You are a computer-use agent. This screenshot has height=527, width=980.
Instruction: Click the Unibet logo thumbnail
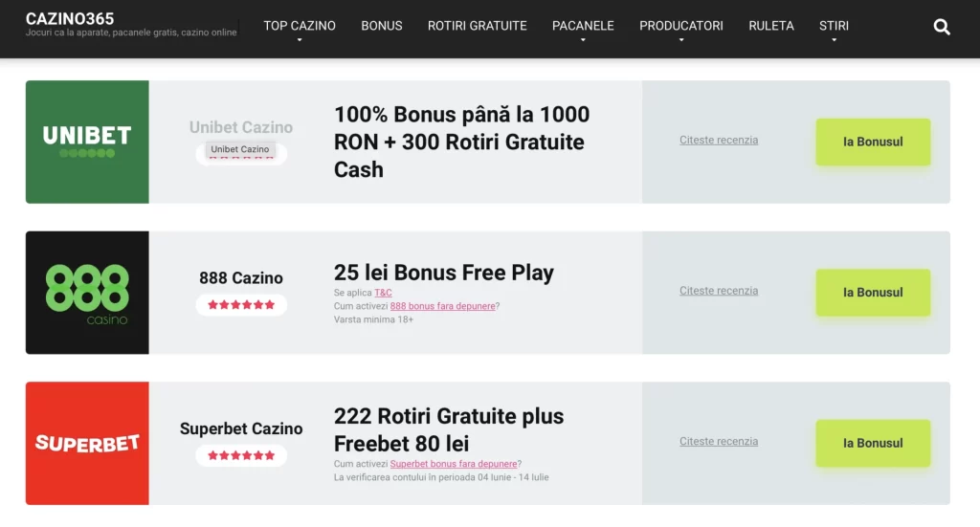click(87, 142)
